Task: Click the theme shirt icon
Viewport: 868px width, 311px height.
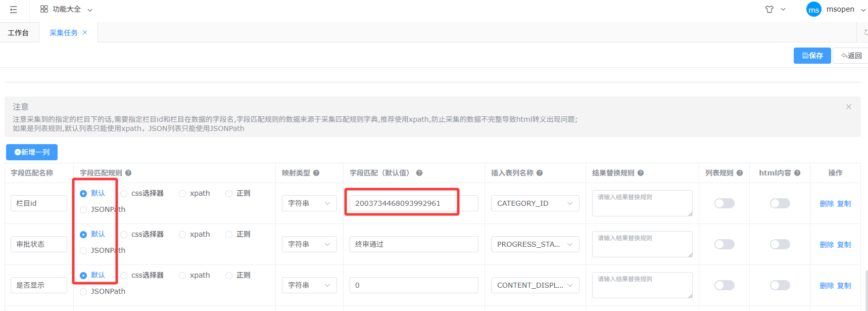Action: pos(769,9)
